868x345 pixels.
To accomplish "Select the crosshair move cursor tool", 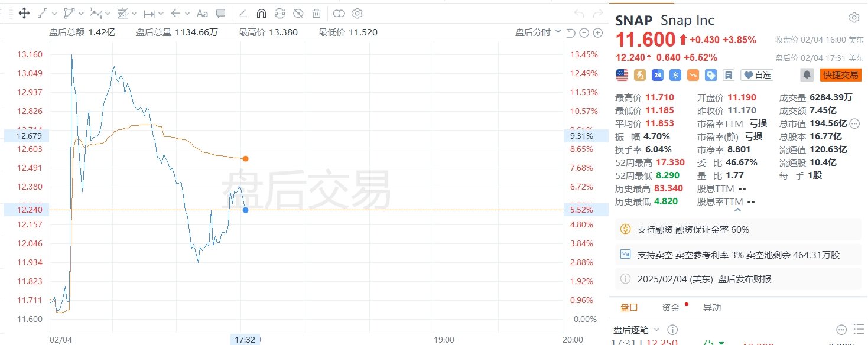I will tap(24, 13).
